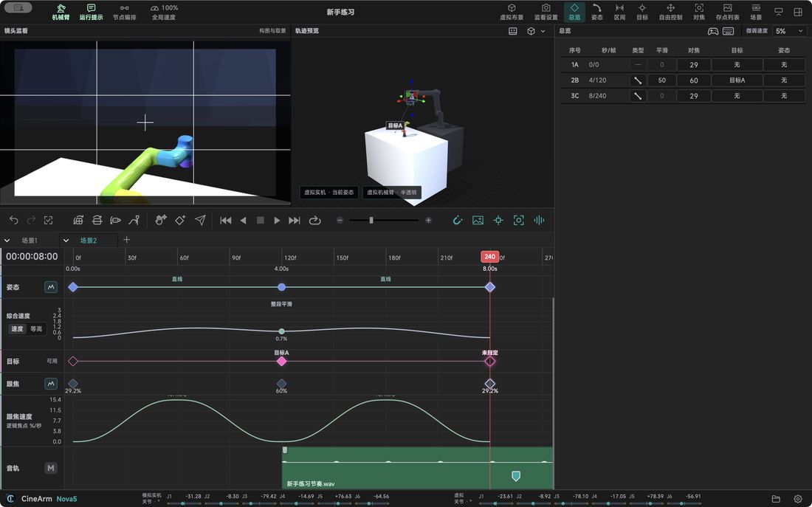Select 等高 mode in 综合速度 track
This screenshot has width=812, height=507.
(x=36, y=329)
